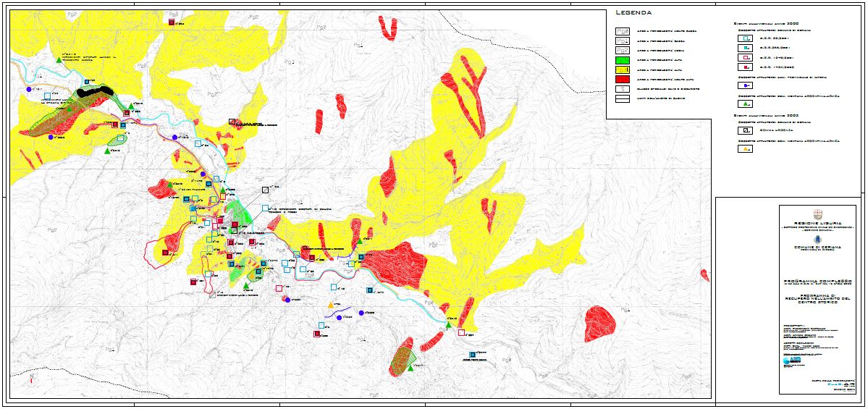Click the filled cyan square legend symbol
This screenshot has height=409, width=868.
(x=745, y=48)
